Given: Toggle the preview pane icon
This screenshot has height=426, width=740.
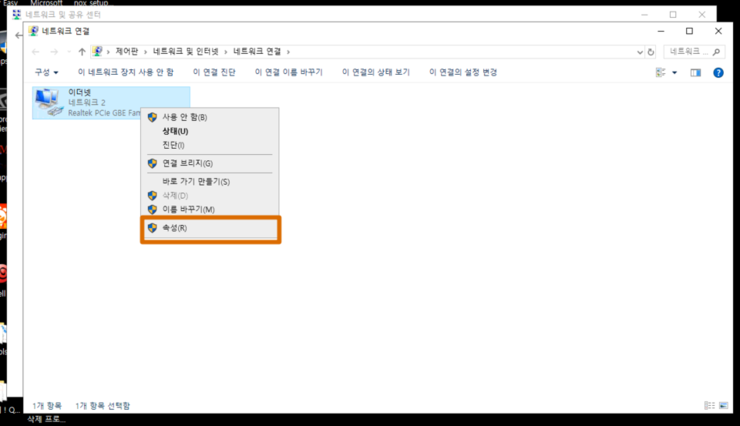Looking at the screenshot, I should (696, 73).
